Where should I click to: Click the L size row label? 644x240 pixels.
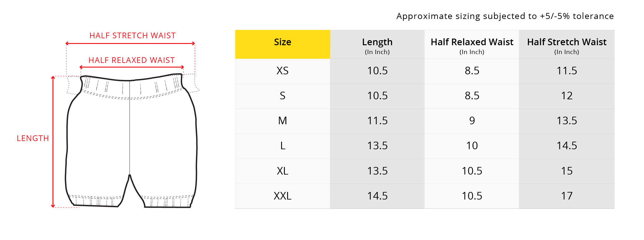[282, 146]
